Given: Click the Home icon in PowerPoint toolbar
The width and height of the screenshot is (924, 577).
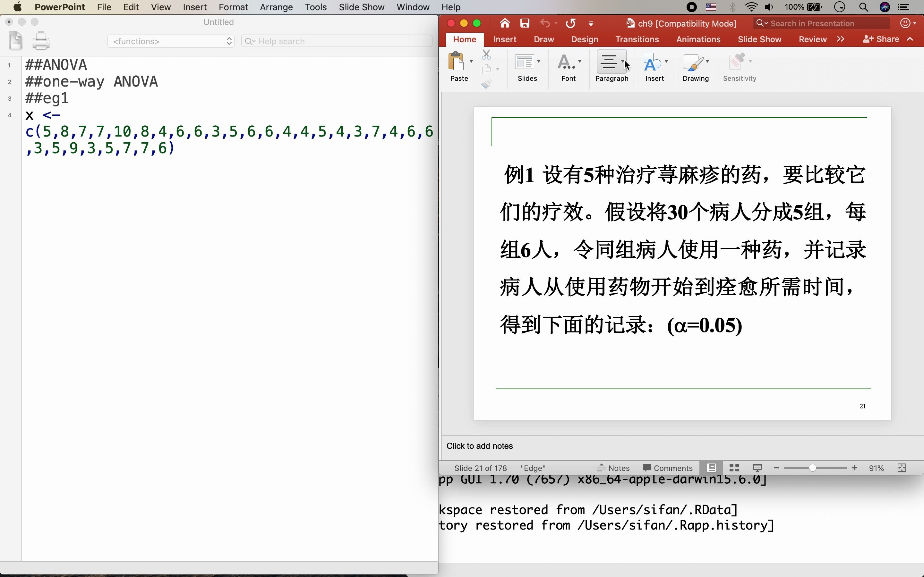Looking at the screenshot, I should [505, 23].
